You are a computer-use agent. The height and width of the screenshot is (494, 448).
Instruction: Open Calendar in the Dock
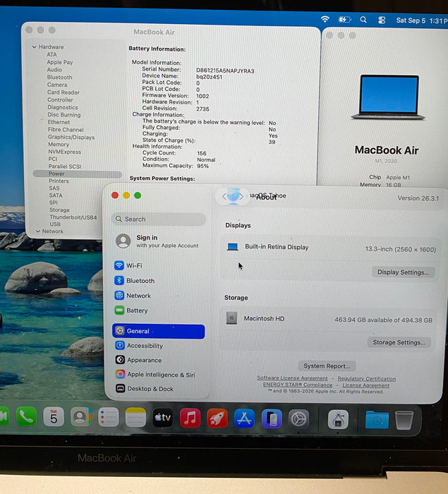(x=54, y=416)
